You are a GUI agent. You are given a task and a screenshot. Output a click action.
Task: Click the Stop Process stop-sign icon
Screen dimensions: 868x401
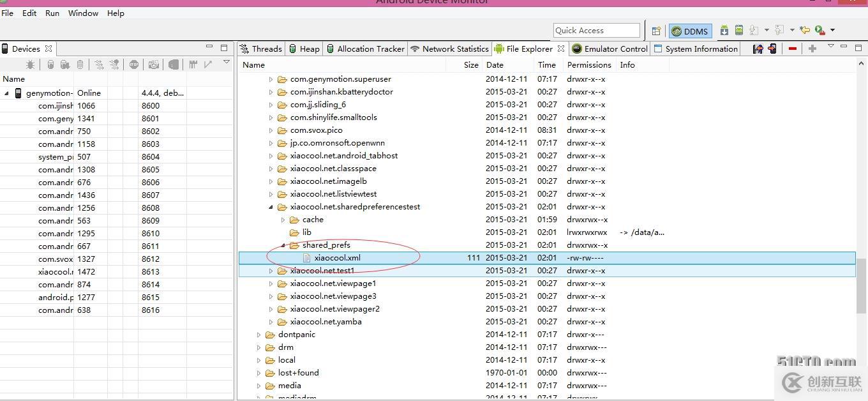(x=133, y=64)
